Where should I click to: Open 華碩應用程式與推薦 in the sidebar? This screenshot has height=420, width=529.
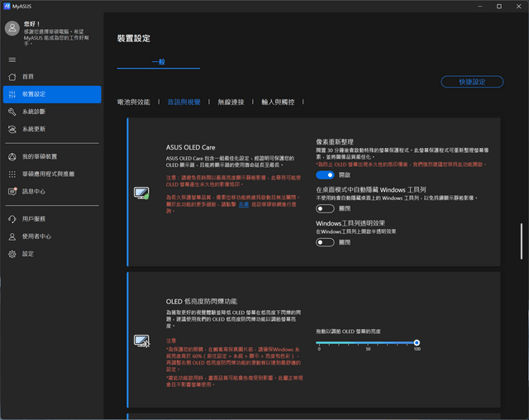(52, 174)
